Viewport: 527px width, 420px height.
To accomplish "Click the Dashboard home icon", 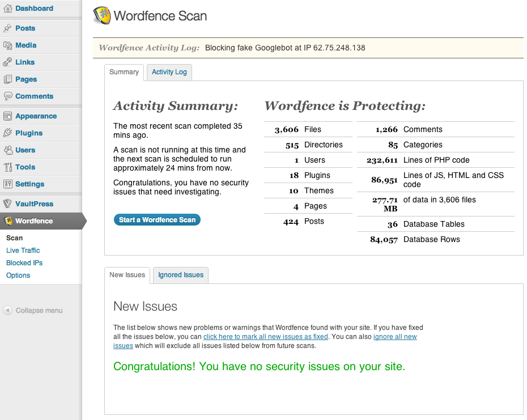I will (7, 9).
